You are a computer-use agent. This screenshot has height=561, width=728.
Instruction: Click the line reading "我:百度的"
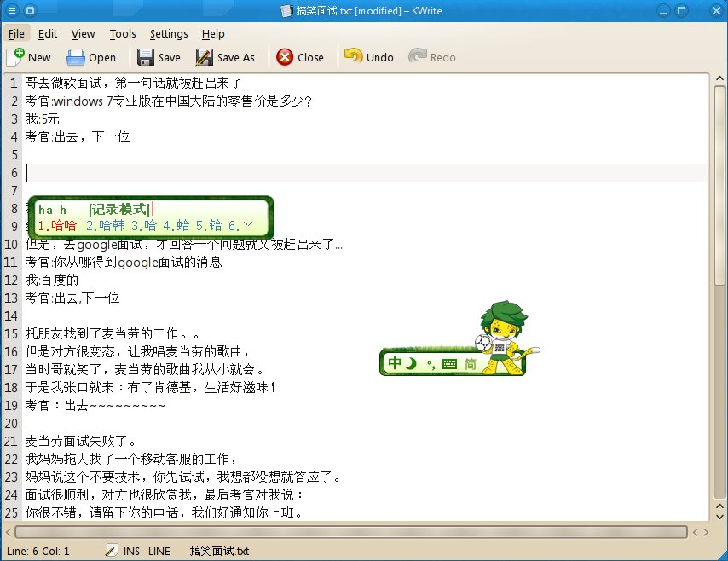click(x=52, y=280)
